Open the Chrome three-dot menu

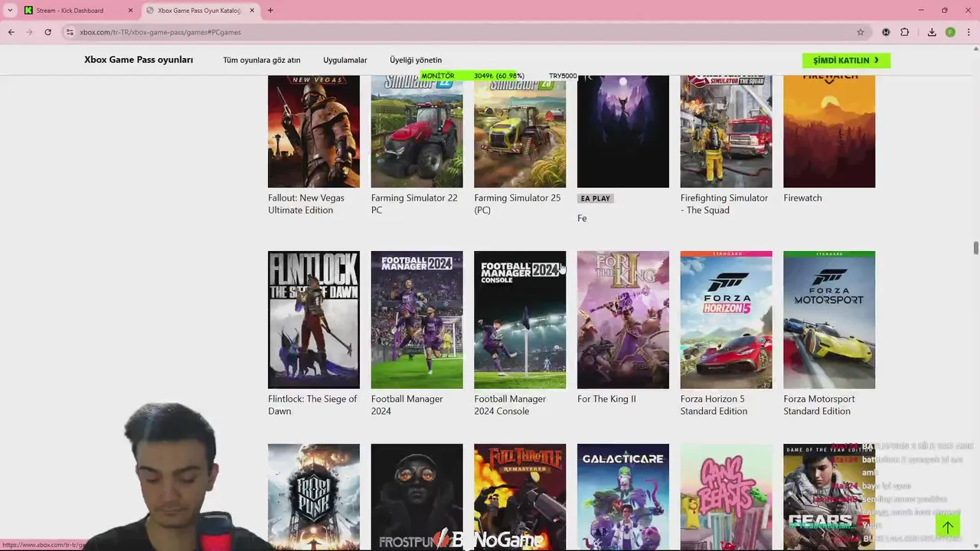969,32
